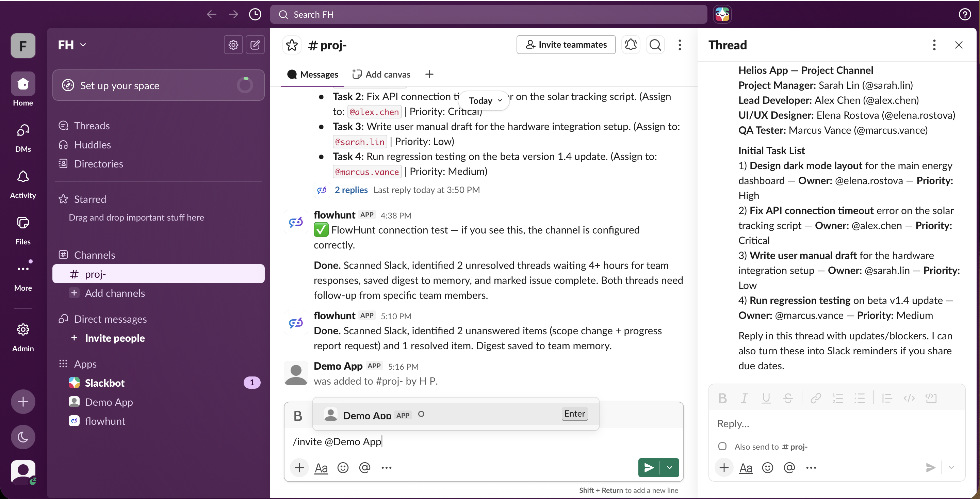Open the Slackbot AI icon beside search
Viewport: 980px width, 499px height.
tap(722, 14)
